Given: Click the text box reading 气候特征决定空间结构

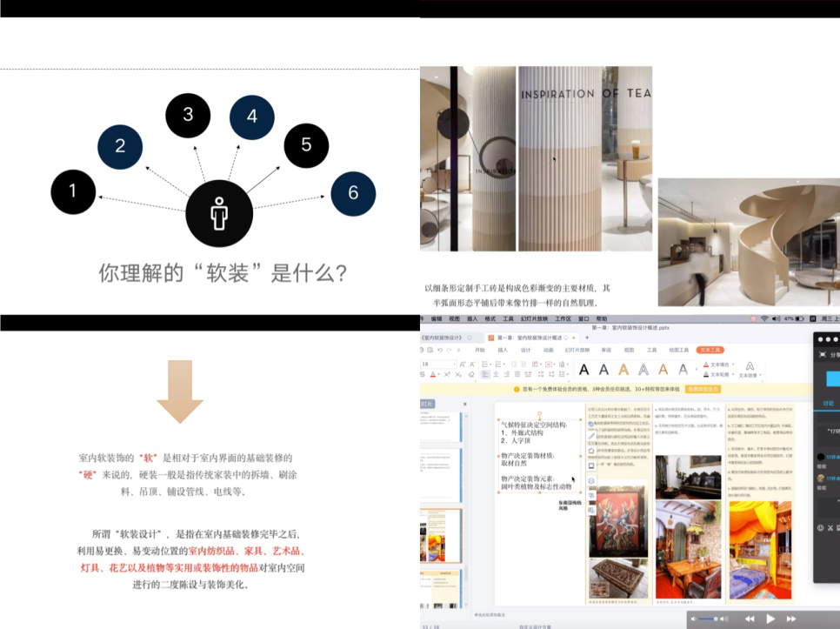Looking at the screenshot, I should [538, 455].
